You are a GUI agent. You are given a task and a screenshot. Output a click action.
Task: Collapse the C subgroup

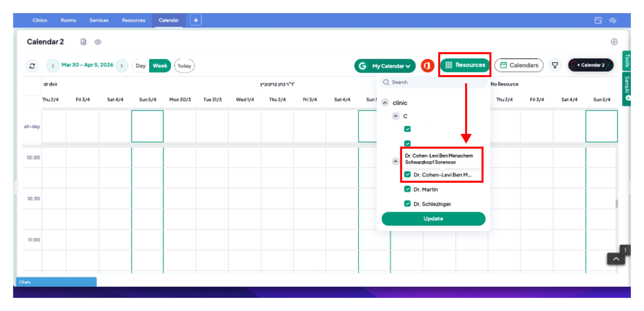[395, 116]
